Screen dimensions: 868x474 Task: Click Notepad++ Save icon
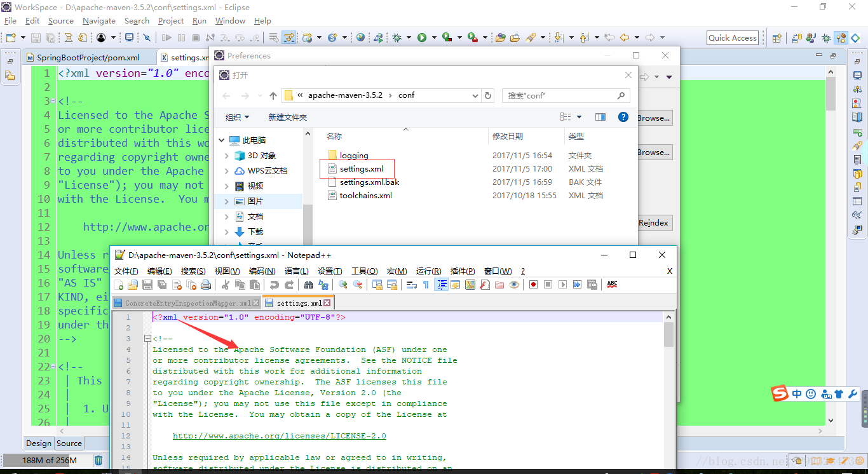147,285
